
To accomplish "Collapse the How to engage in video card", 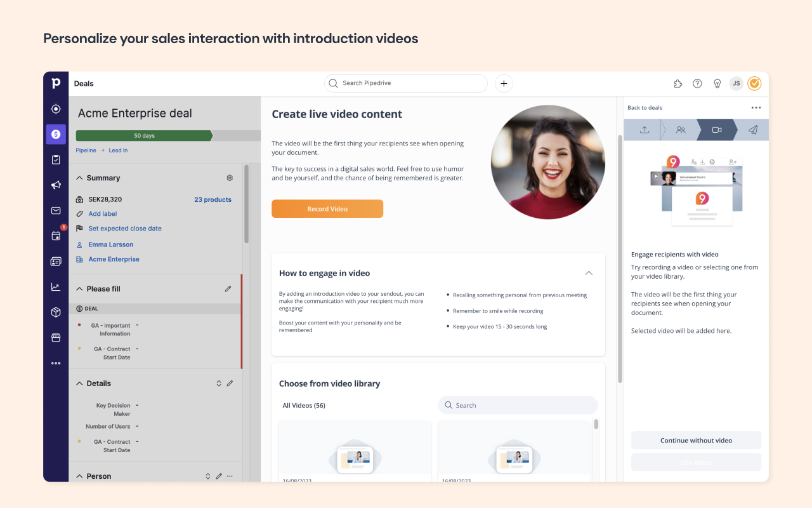I will click(x=589, y=273).
